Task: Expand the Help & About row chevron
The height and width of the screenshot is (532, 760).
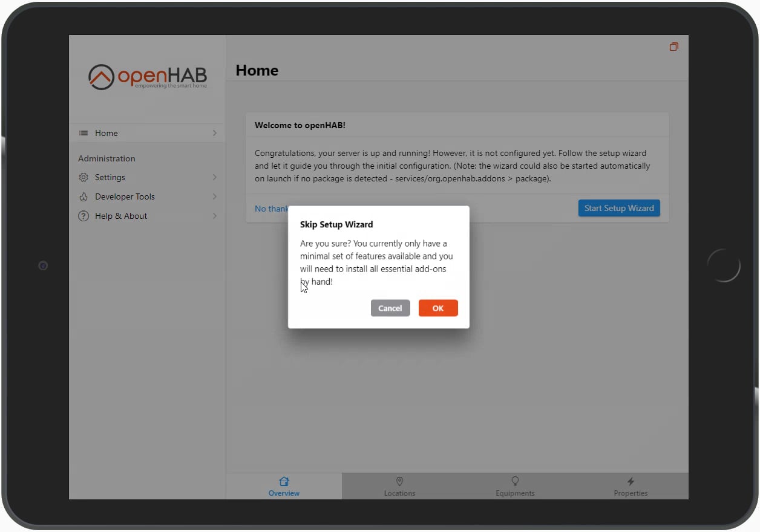Action: pos(215,216)
